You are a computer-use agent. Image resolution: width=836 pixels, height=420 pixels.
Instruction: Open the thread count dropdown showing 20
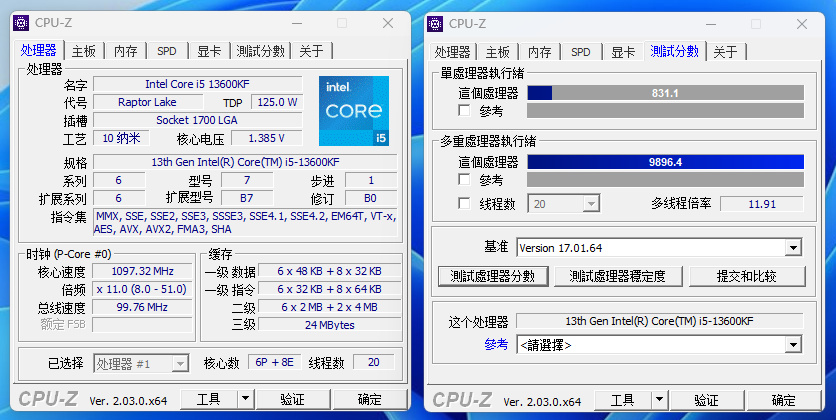[564, 204]
